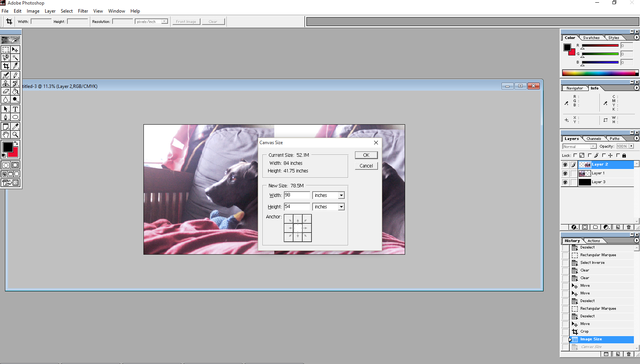640x364 pixels.
Task: Click OK in Canvas Size dialog
Action: 366,155
